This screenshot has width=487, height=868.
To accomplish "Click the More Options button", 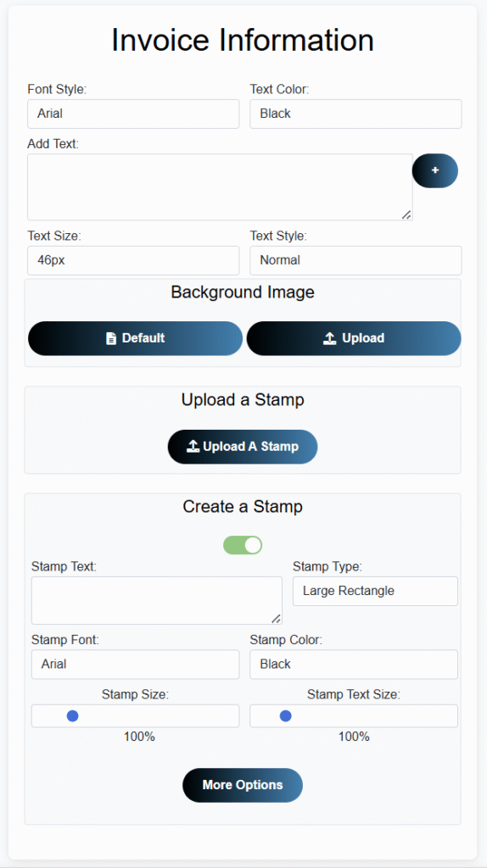I will (243, 785).
